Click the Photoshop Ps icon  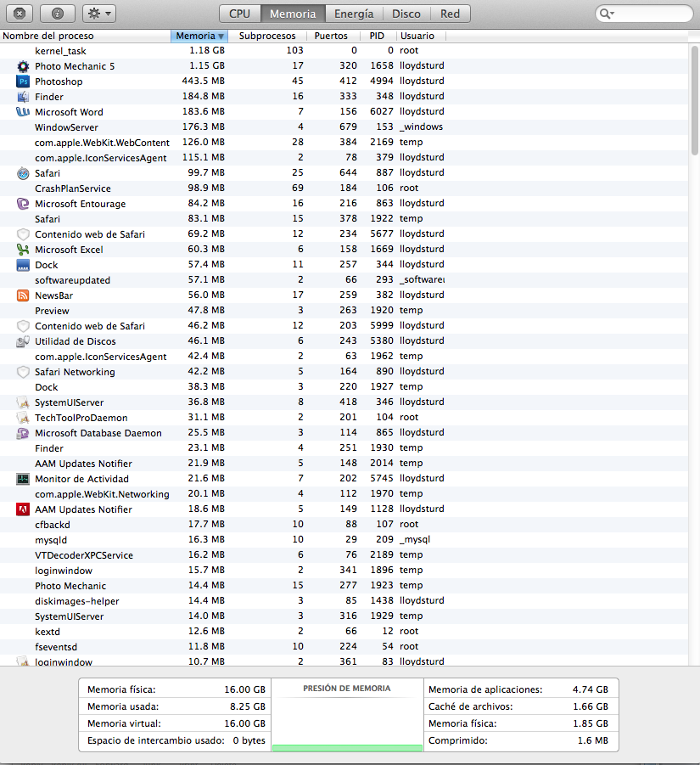[23, 82]
